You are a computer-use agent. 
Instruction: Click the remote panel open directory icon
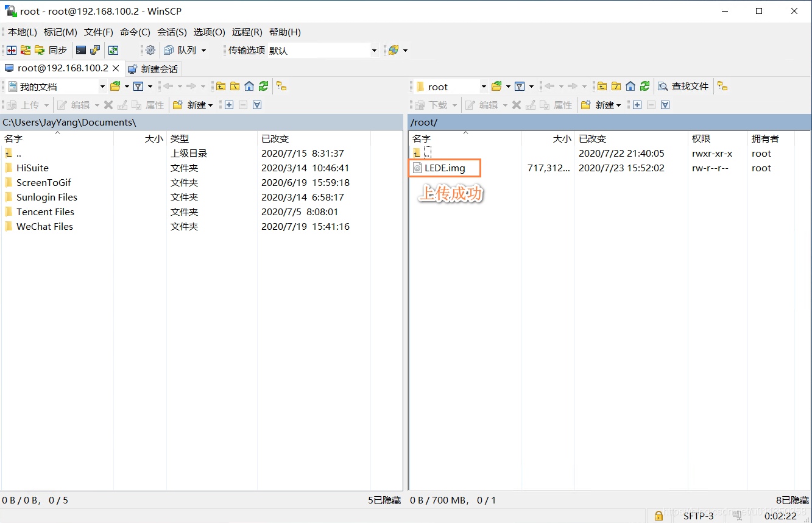pos(497,87)
